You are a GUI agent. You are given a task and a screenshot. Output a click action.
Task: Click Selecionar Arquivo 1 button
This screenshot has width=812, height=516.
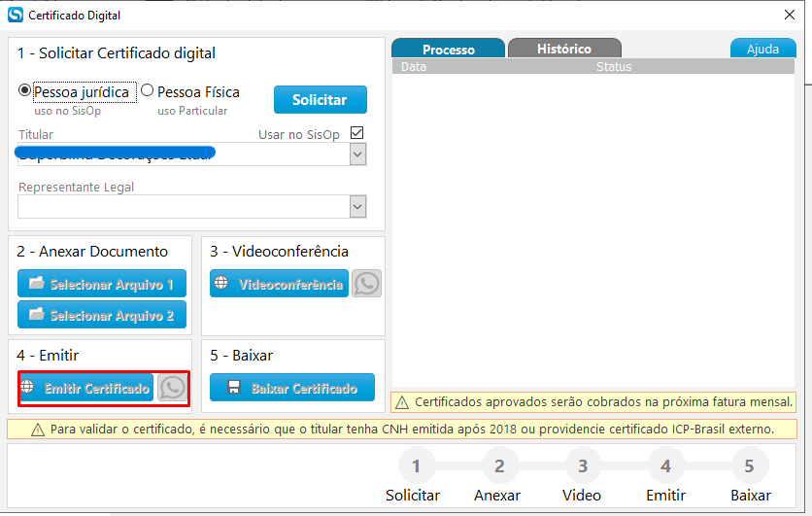(102, 284)
